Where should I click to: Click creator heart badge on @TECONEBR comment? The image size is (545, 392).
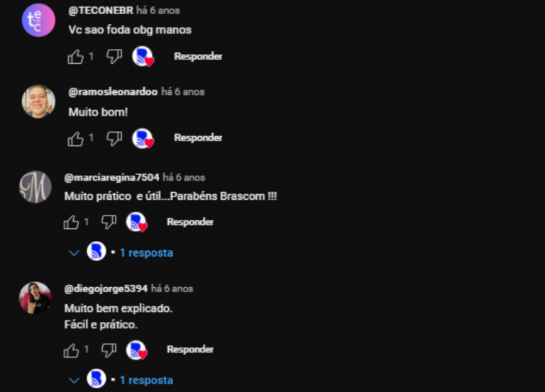(x=143, y=56)
